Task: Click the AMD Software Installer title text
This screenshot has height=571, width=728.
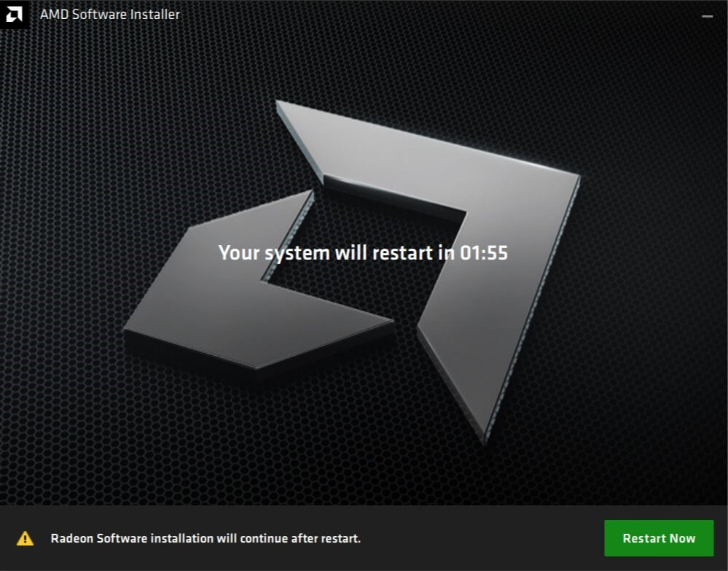Action: [109, 13]
